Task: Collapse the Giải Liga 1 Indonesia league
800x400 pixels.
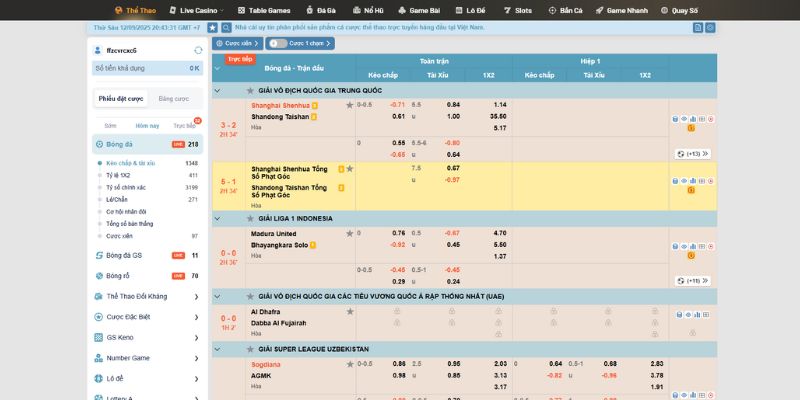Action: pos(217,218)
